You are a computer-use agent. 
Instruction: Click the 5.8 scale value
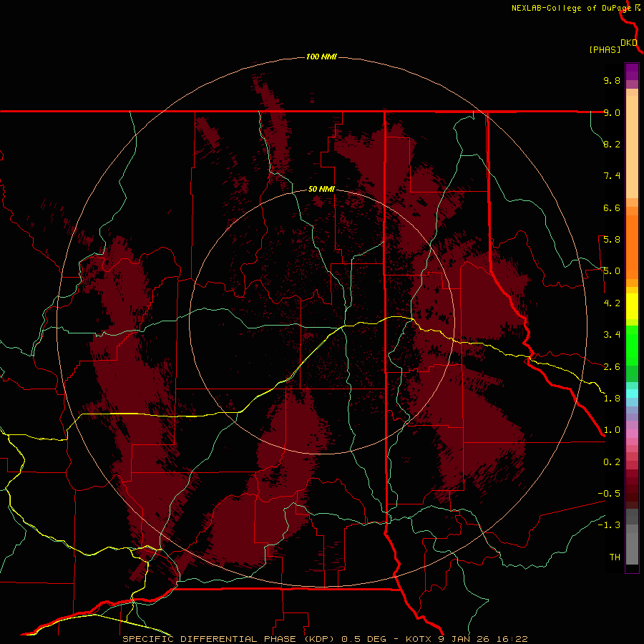tap(612, 240)
